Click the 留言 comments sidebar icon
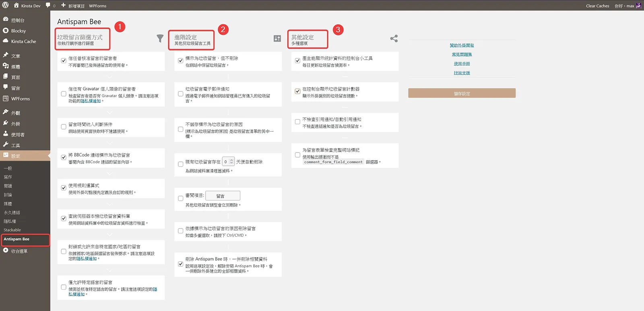Screen dimensions: 644x311 tap(6, 87)
